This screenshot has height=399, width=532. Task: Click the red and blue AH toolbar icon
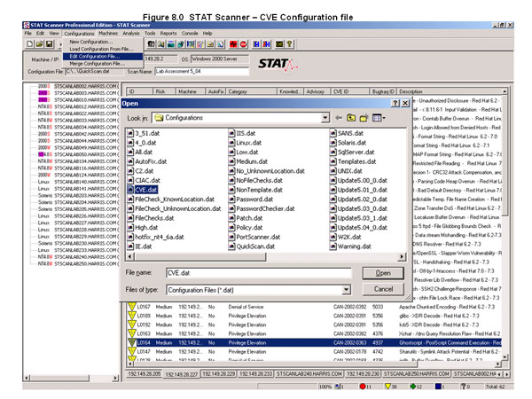click(267, 44)
